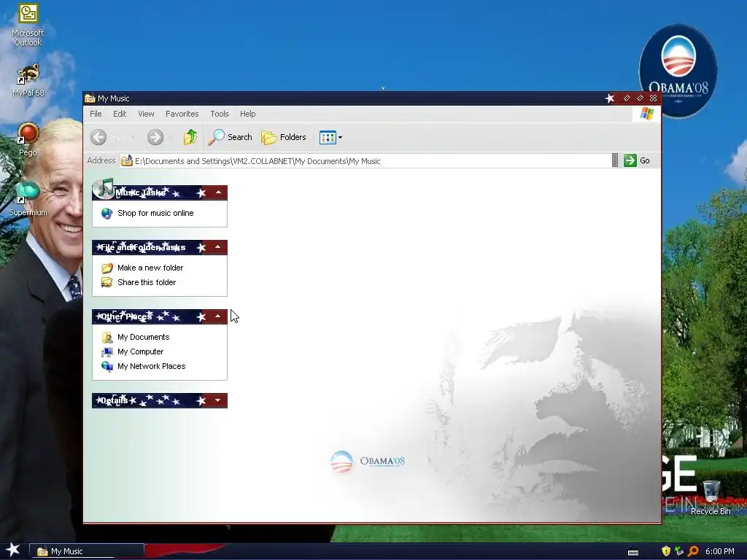The image size is (747, 560).
Task: Select the Recycle Bin icon on desktop
Action: tap(711, 498)
